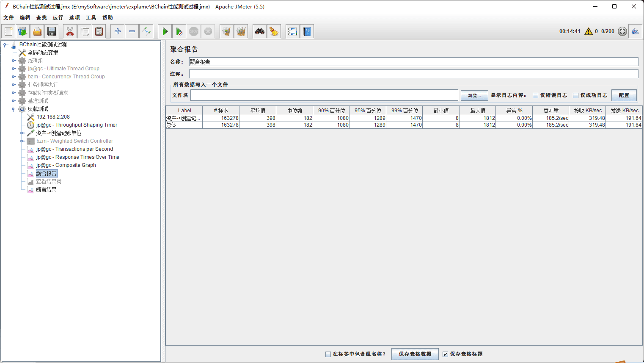
Task: Click the Clear All broom icon
Action: click(x=274, y=31)
